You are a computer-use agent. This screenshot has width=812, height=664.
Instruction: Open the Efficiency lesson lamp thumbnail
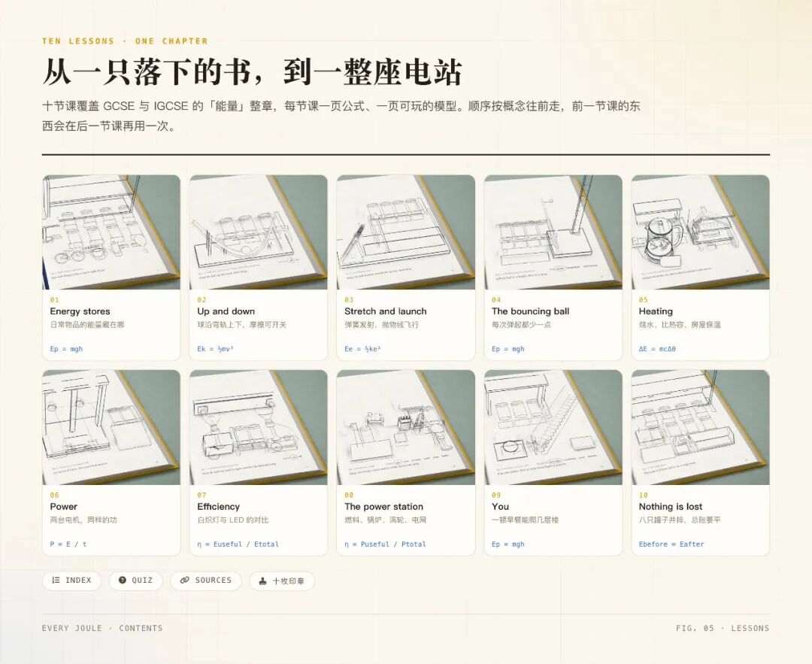coord(259,427)
